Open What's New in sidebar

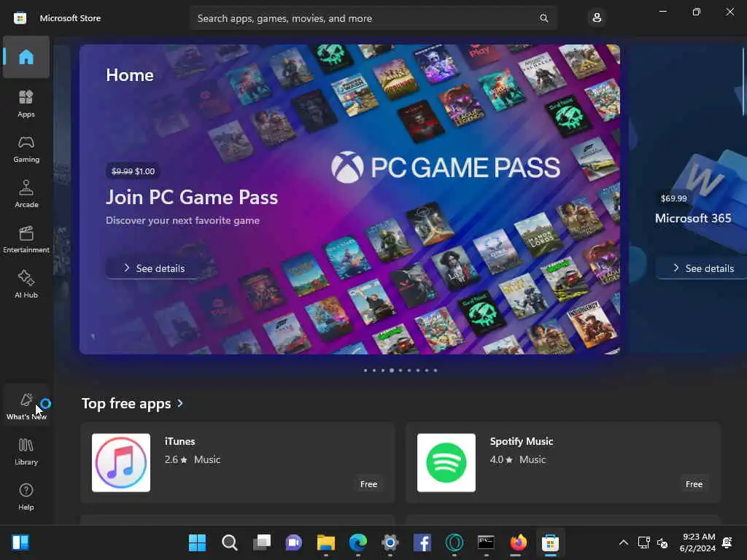[x=26, y=405]
